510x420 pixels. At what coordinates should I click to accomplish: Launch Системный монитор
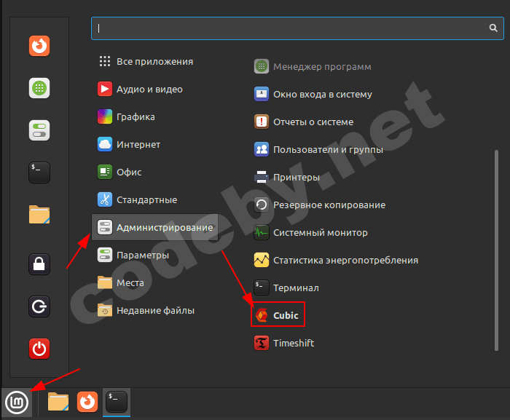[310, 232]
